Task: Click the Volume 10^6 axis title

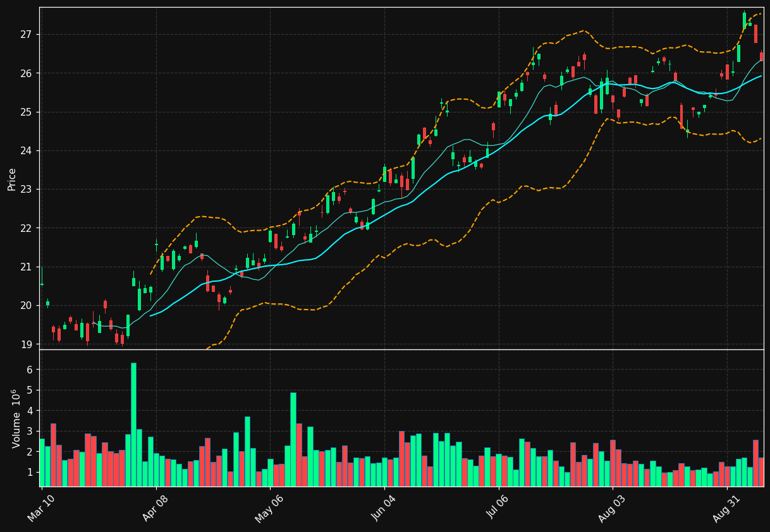Action: 16,418
